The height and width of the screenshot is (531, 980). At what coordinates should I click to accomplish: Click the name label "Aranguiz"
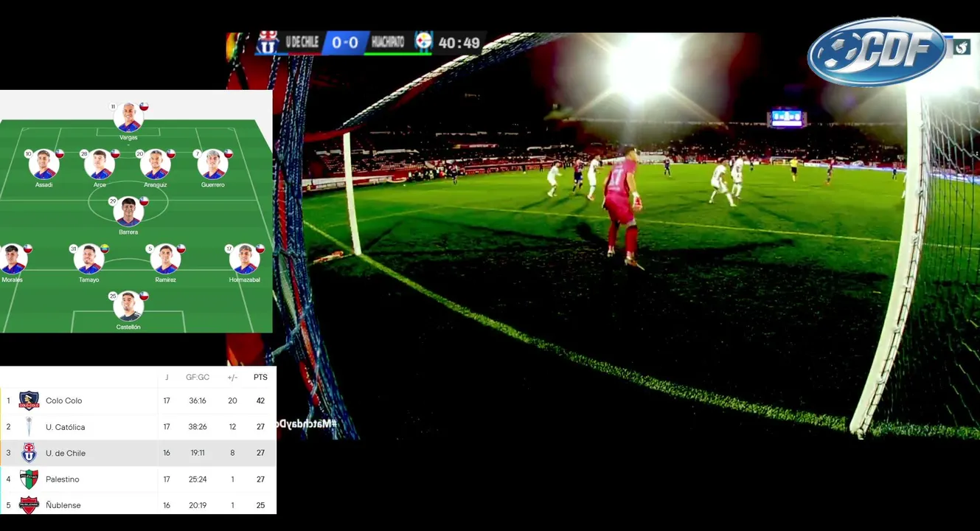tap(155, 184)
